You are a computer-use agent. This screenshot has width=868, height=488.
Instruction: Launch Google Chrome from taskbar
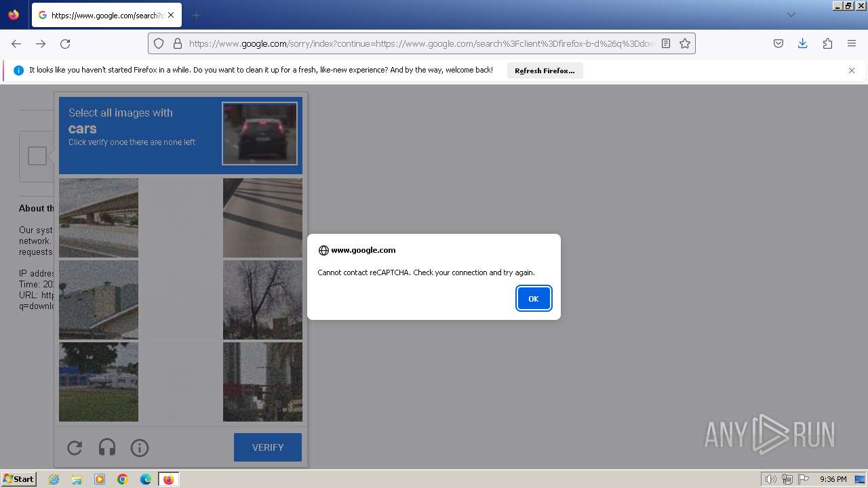123,479
